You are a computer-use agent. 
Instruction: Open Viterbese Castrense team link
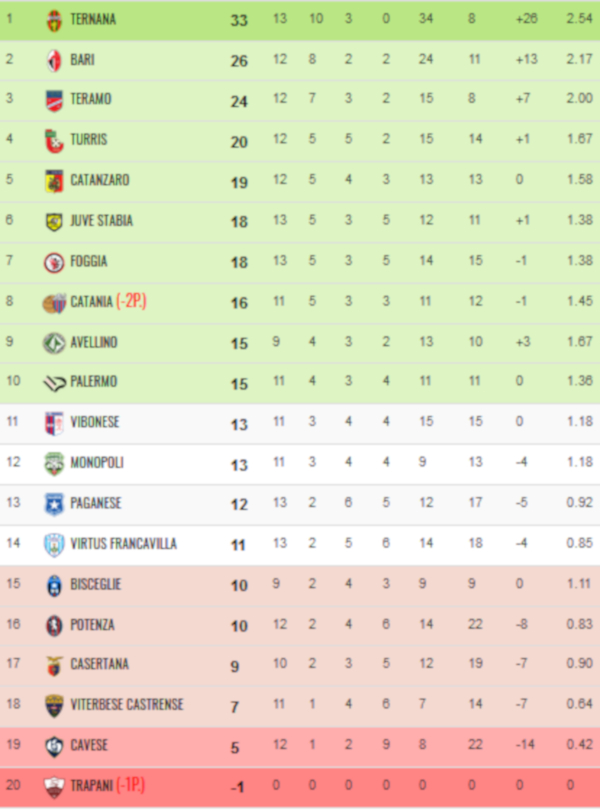coord(127,705)
